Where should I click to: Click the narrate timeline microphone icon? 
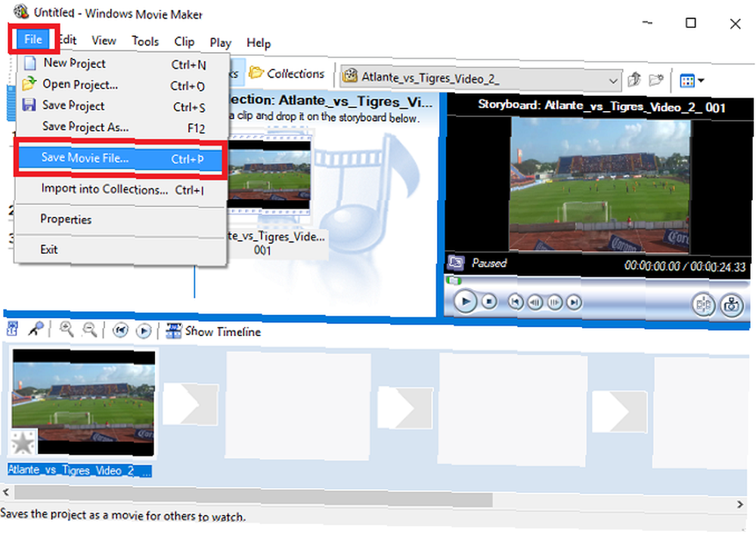(36, 329)
